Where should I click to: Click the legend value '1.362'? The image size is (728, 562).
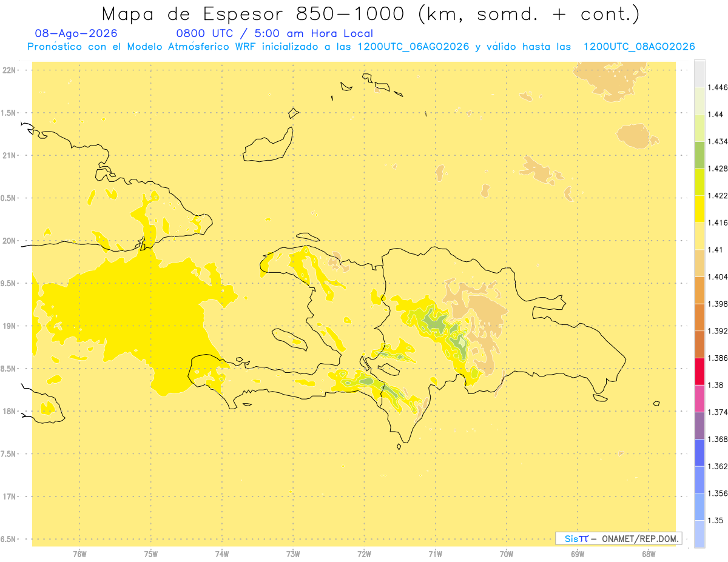point(717,466)
